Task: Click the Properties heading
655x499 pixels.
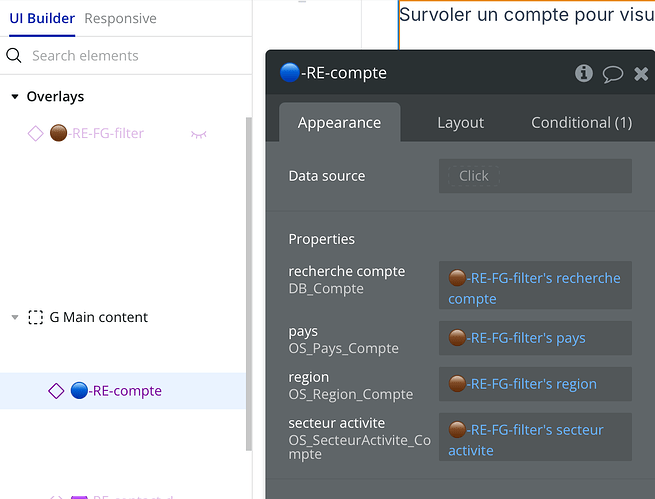Action: [322, 239]
